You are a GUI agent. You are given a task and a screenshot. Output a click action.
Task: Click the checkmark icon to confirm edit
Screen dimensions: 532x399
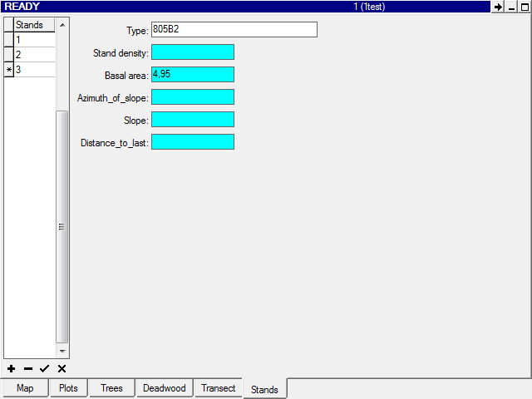coord(45,368)
